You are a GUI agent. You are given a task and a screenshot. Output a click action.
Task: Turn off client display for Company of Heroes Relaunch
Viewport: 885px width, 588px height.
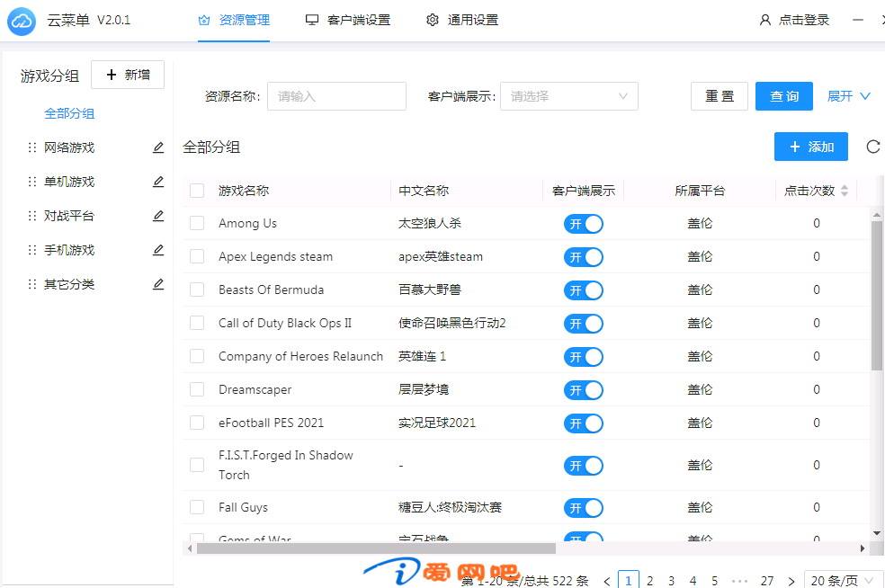(x=584, y=357)
